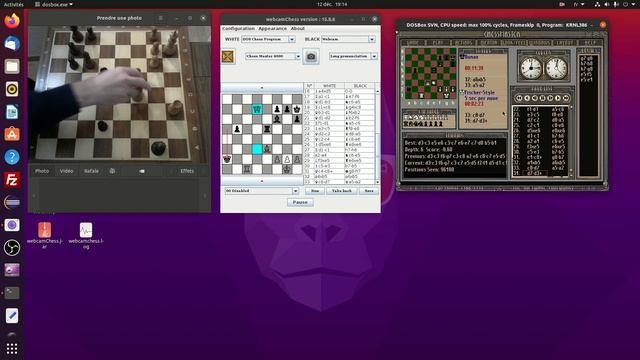Open the Help icon in the dock
The height and width of the screenshot is (360, 640).
point(12,157)
